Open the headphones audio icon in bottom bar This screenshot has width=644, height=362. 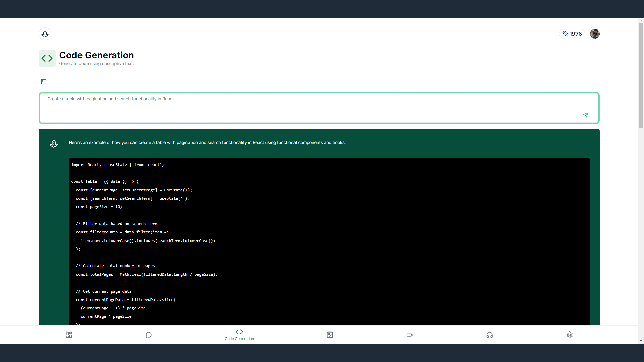pyautogui.click(x=490, y=335)
